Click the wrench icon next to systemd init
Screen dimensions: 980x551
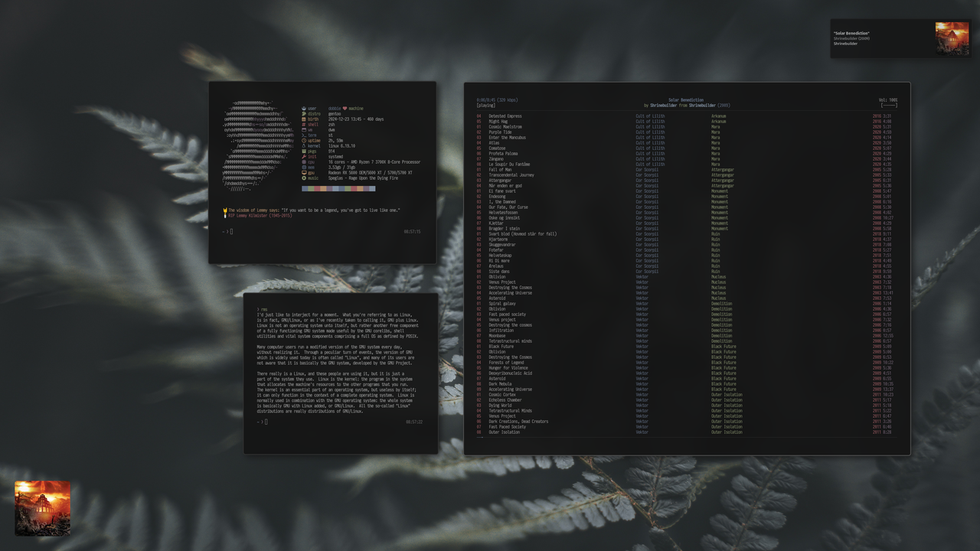(304, 157)
